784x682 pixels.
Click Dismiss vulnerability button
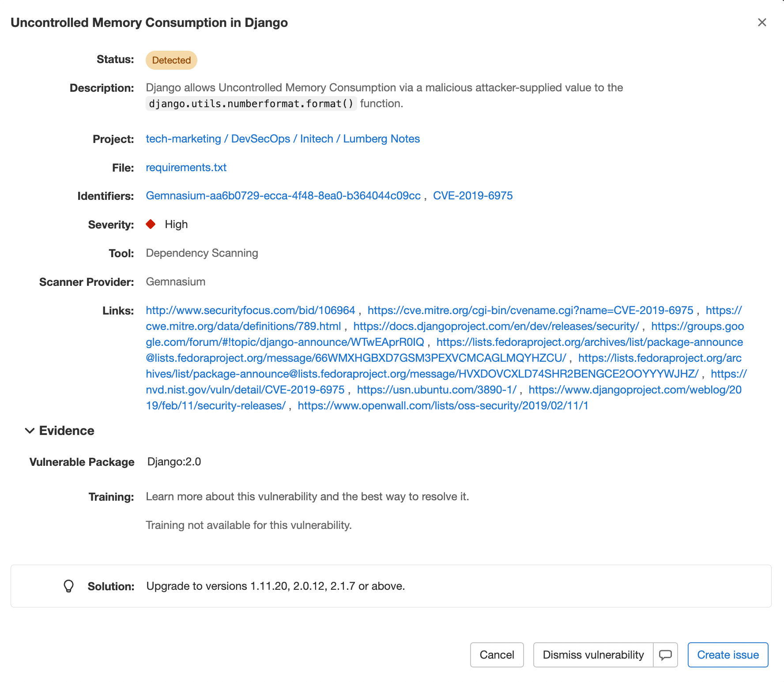point(593,655)
